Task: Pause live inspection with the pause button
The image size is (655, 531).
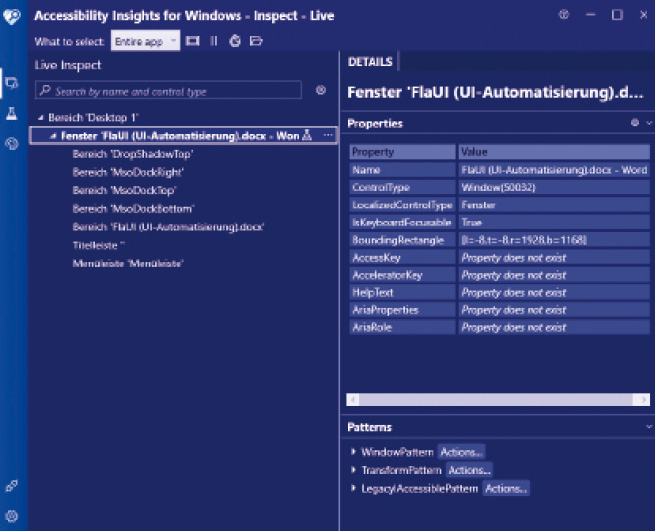Action: (x=214, y=41)
